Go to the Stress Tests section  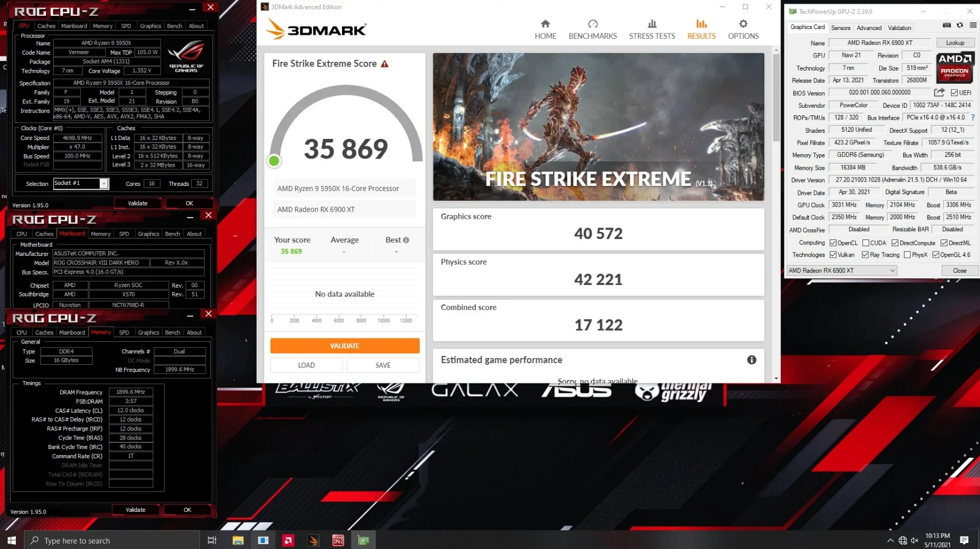point(652,30)
